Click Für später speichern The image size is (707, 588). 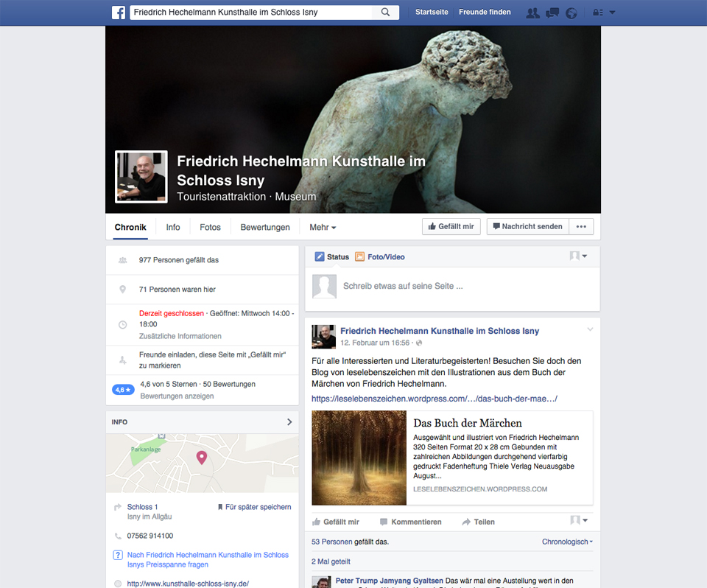point(254,507)
